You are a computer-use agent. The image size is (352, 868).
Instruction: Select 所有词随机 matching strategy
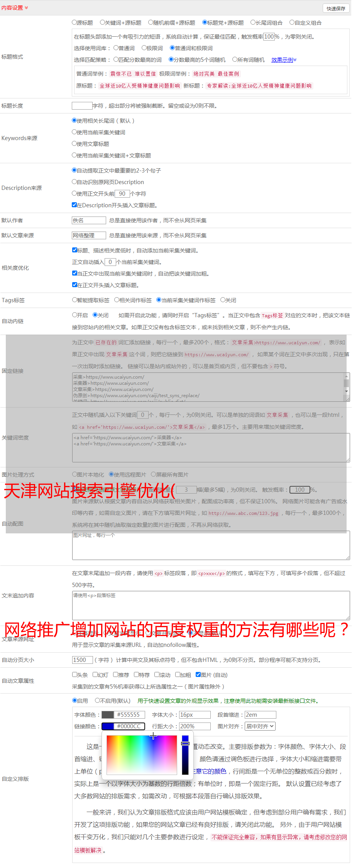point(235,59)
